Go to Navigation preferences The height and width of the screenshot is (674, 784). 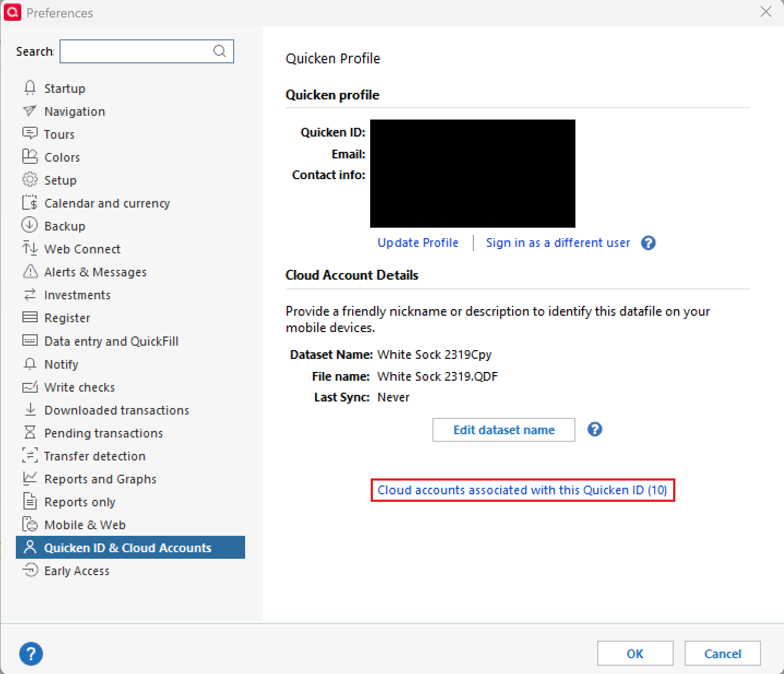pyautogui.click(x=75, y=111)
